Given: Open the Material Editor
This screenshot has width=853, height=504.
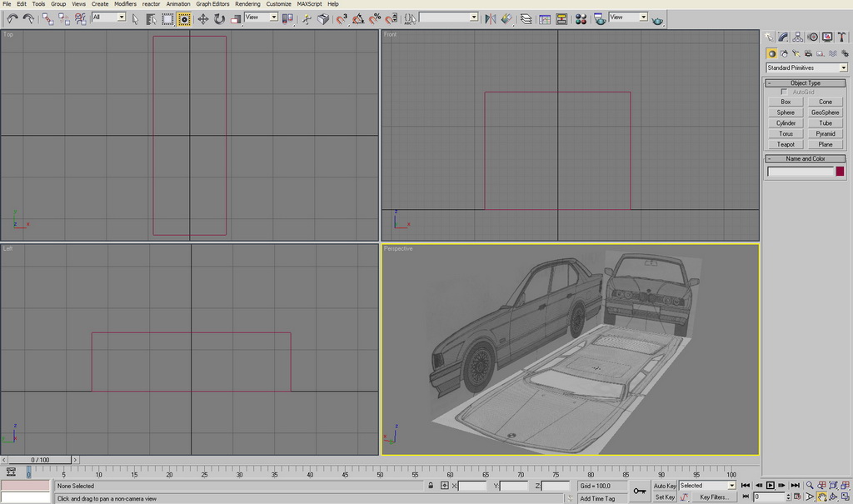Looking at the screenshot, I should point(581,17).
